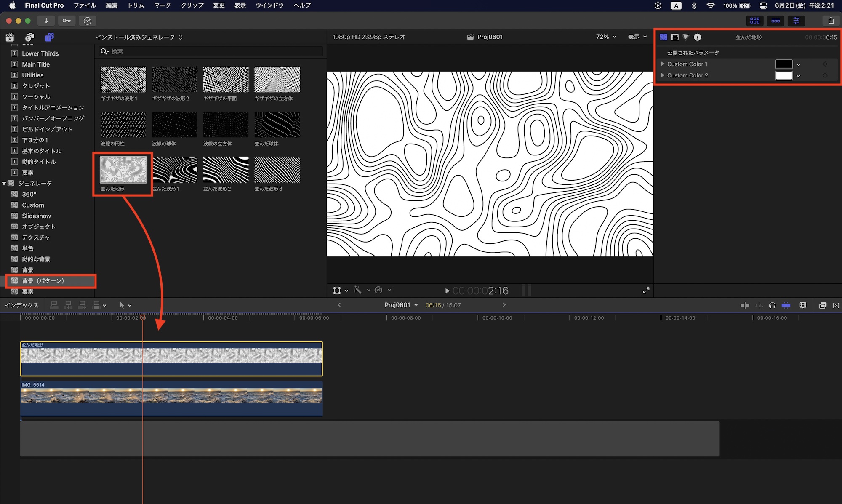Open the Titles and Generators sidebar
Image resolution: width=842 pixels, height=504 pixels.
[x=49, y=37]
